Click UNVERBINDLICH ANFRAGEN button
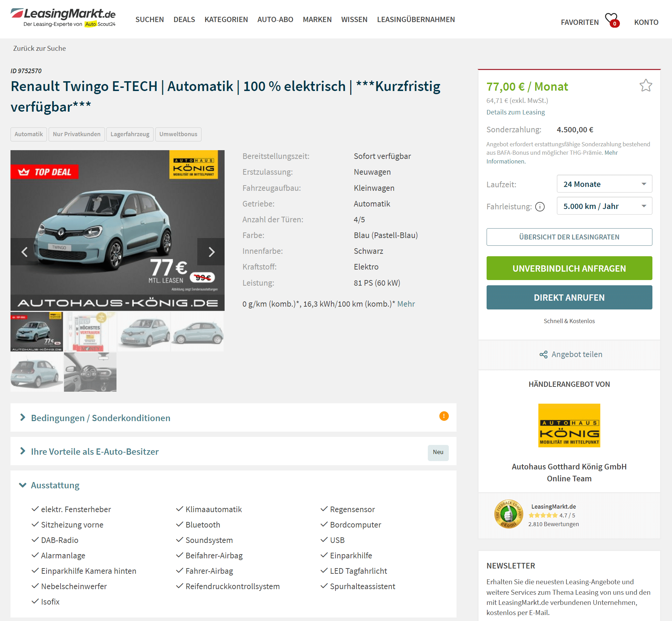This screenshot has width=672, height=621. [569, 268]
